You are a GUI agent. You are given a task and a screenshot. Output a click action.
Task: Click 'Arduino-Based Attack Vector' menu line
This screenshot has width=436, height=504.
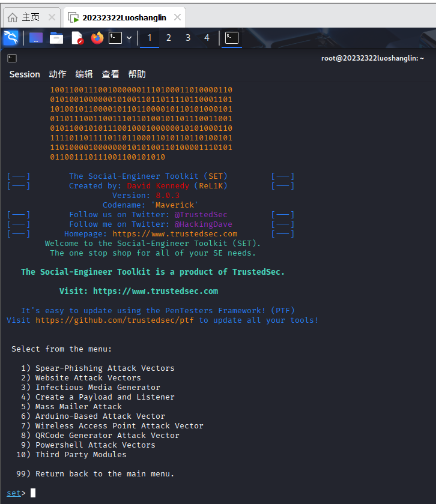click(100, 416)
